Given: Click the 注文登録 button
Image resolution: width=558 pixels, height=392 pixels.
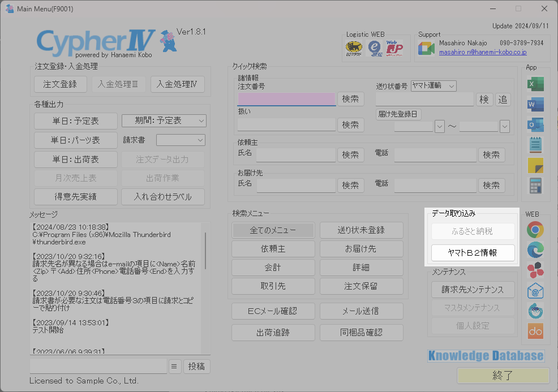Looking at the screenshot, I should coord(61,84).
